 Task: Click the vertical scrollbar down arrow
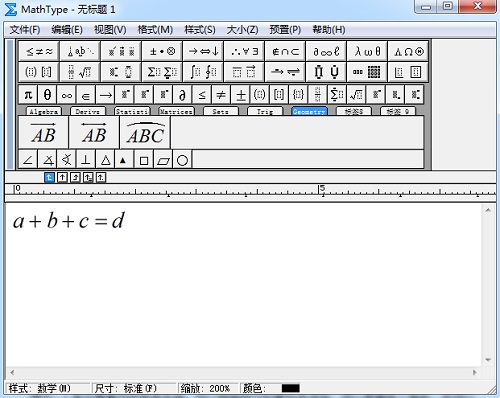(488, 360)
